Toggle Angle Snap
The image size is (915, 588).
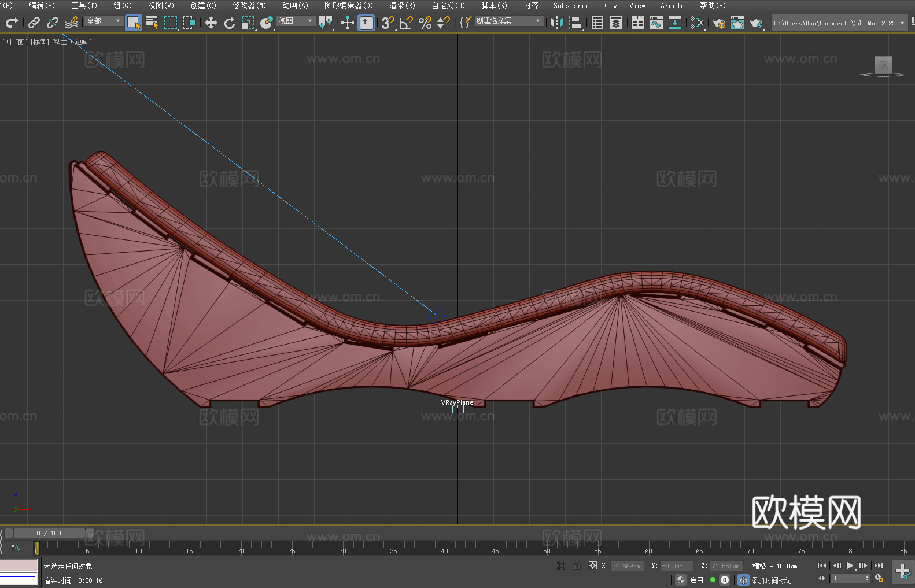[407, 23]
